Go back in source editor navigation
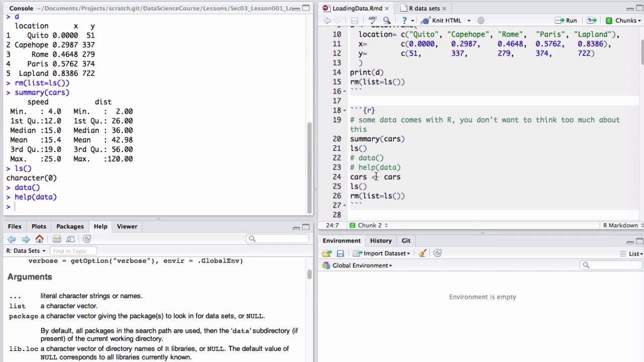This screenshot has width=644, height=362. coord(327,21)
